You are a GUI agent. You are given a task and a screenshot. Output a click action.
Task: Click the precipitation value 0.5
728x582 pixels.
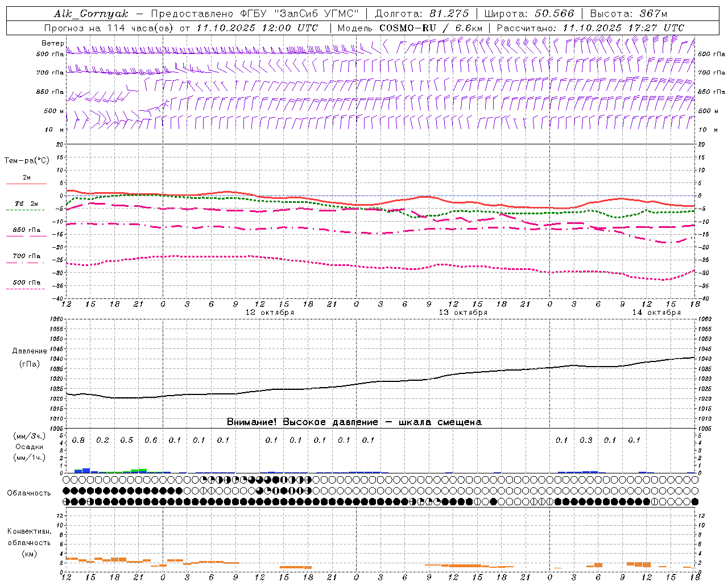click(x=127, y=440)
